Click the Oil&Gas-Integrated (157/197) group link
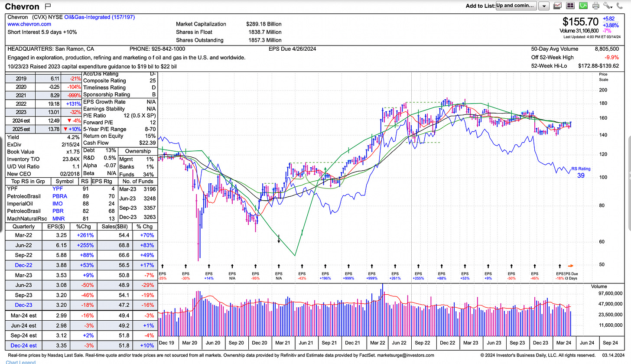This screenshot has height=364, width=631. (x=99, y=17)
